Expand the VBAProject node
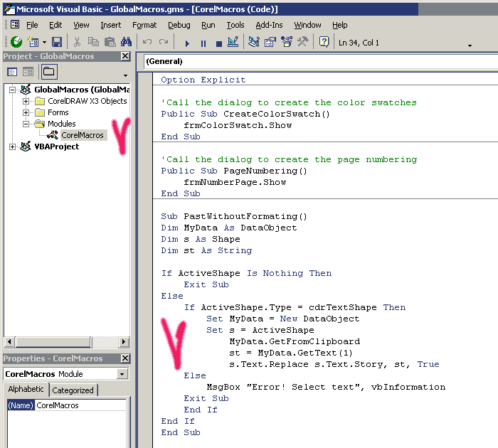Screen dimensions: 498x448 tap(12, 146)
